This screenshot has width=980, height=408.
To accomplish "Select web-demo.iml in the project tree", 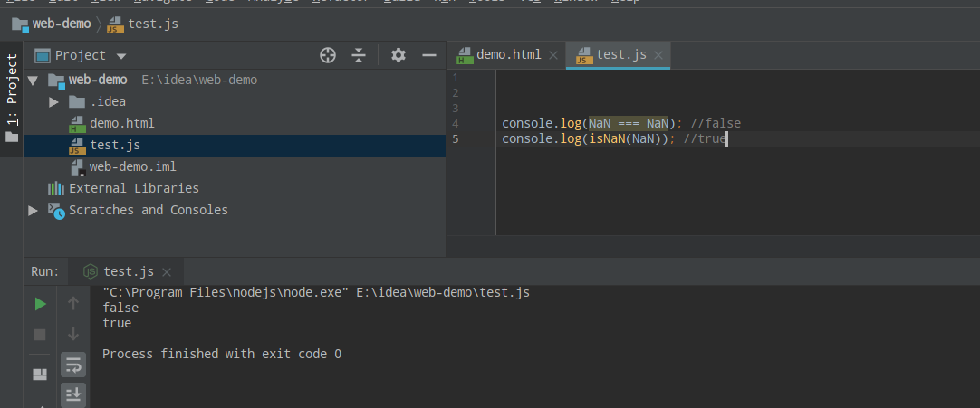I will (x=132, y=166).
